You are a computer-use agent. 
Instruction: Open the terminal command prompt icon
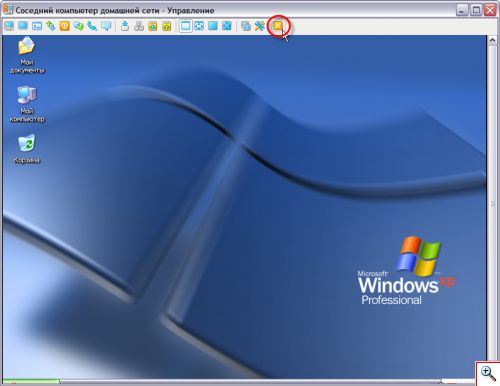pos(37,26)
